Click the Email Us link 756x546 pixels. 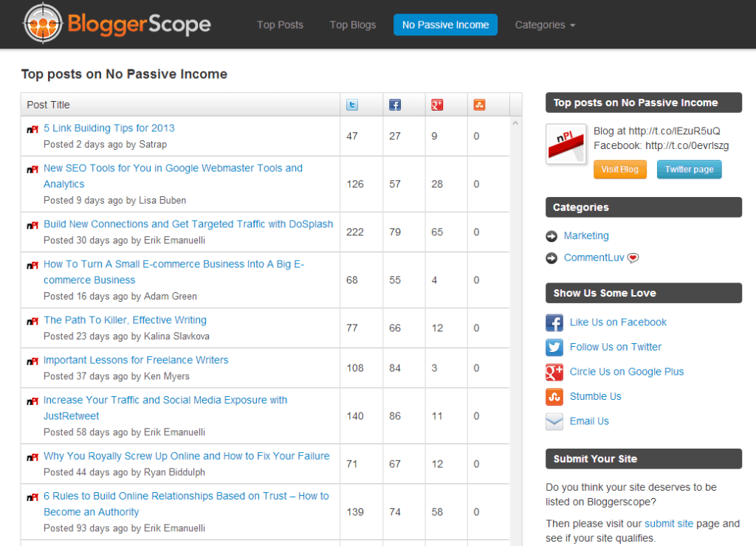point(589,421)
